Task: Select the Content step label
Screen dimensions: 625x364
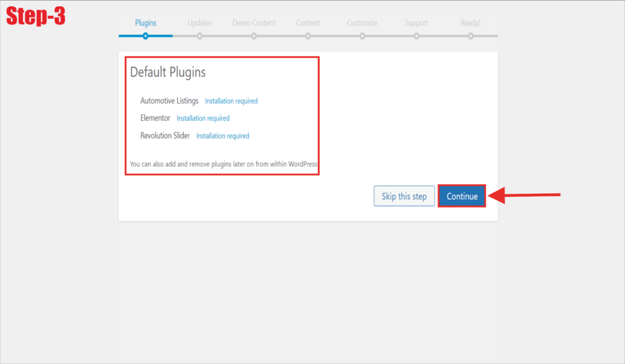Action: [308, 23]
